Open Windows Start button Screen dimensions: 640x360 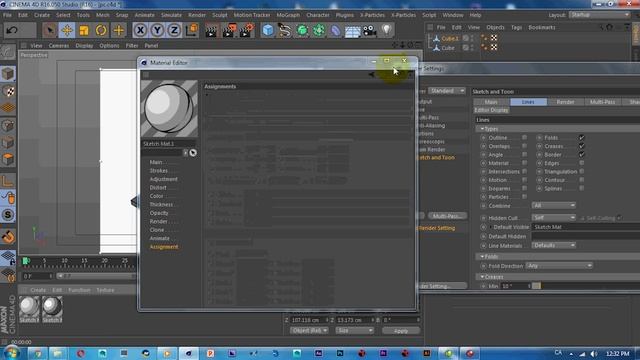pos(11,353)
